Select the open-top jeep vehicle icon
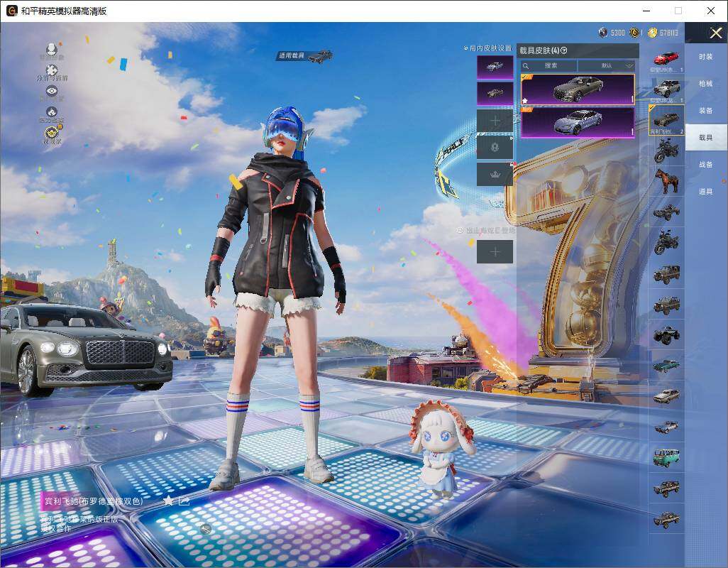728x568 pixels. 666,304
